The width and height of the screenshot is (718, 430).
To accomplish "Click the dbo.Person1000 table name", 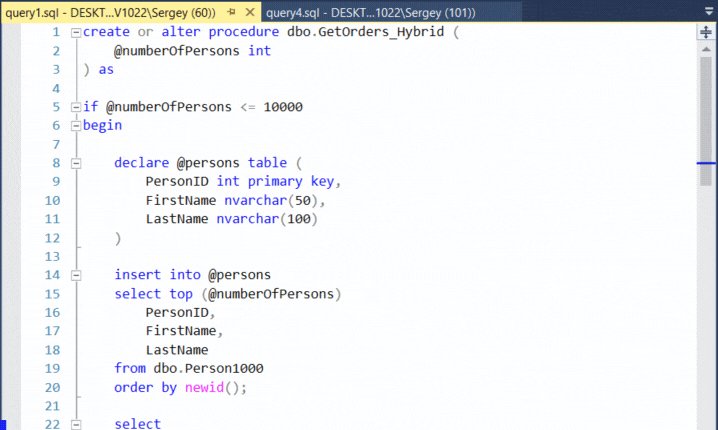I will (208, 368).
